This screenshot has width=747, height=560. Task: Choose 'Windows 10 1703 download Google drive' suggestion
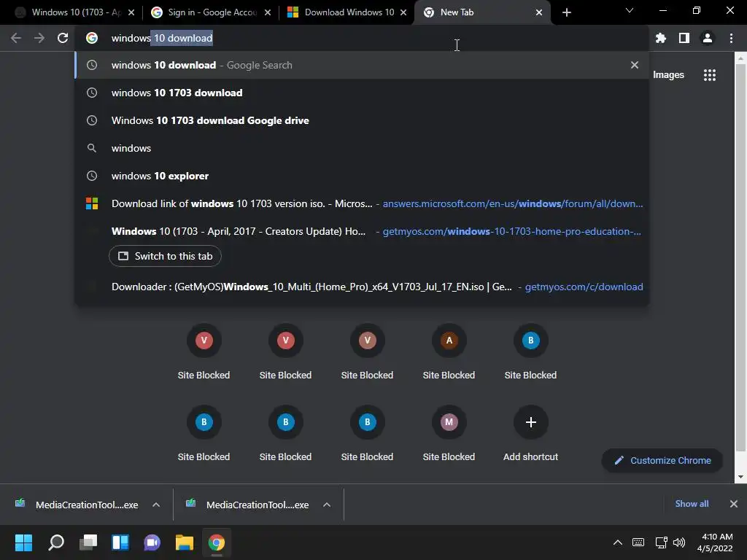(x=362, y=120)
